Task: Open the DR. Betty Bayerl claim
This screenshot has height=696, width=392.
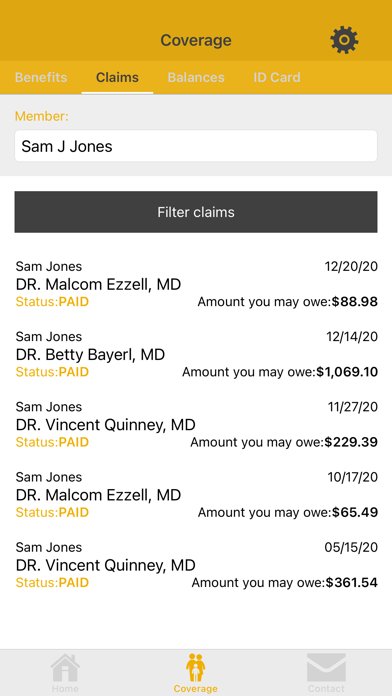Action: point(196,354)
